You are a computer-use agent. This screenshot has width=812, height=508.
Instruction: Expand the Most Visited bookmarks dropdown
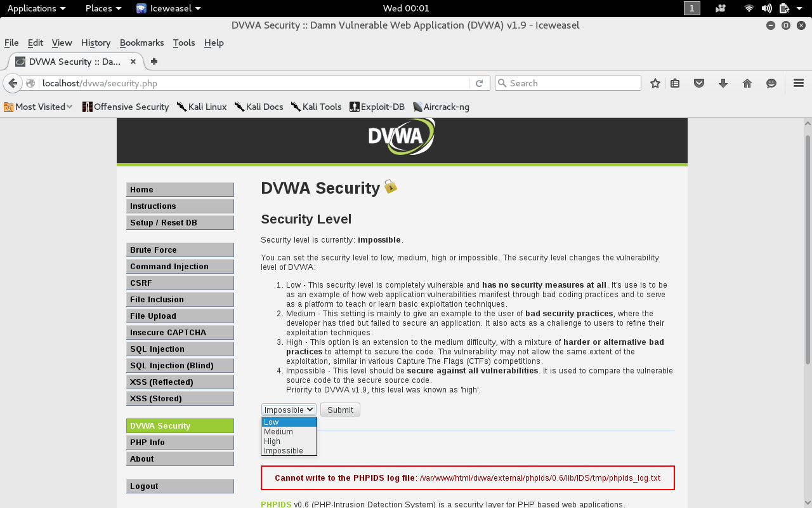(38, 107)
